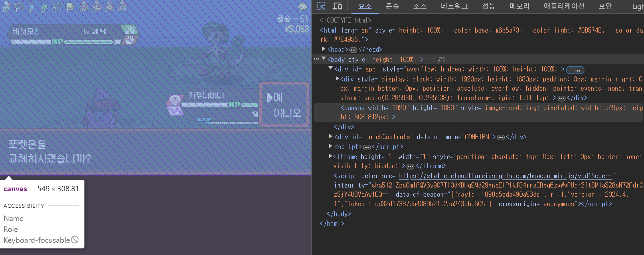Click the Lv.34 enemy level text
The image size is (644, 255).
[94, 31]
